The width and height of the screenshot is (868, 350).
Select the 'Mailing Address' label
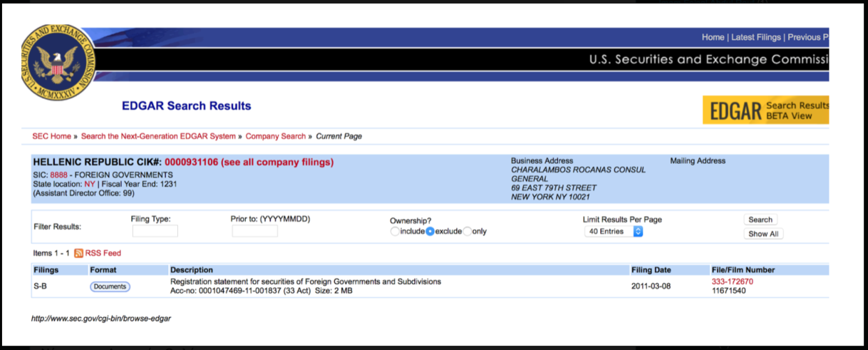click(698, 161)
